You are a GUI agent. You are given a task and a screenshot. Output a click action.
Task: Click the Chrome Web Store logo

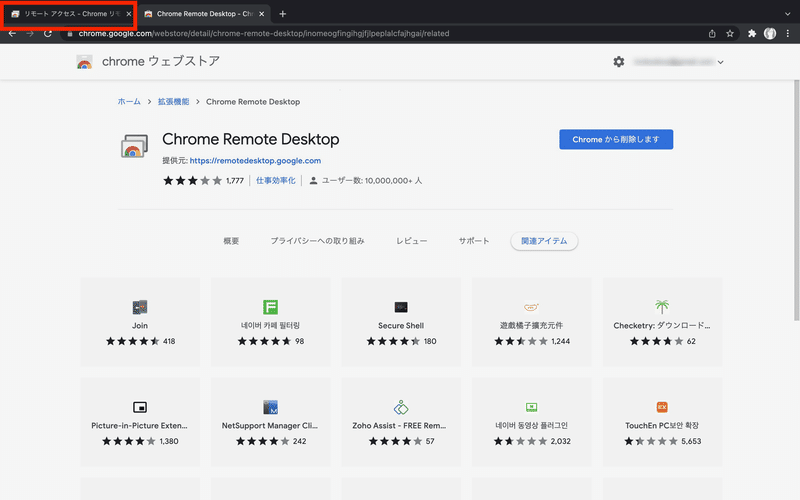coord(84,62)
